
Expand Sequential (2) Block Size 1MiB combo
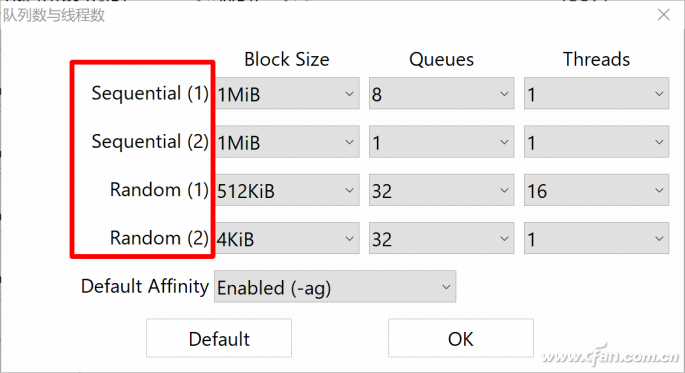[x=287, y=142]
